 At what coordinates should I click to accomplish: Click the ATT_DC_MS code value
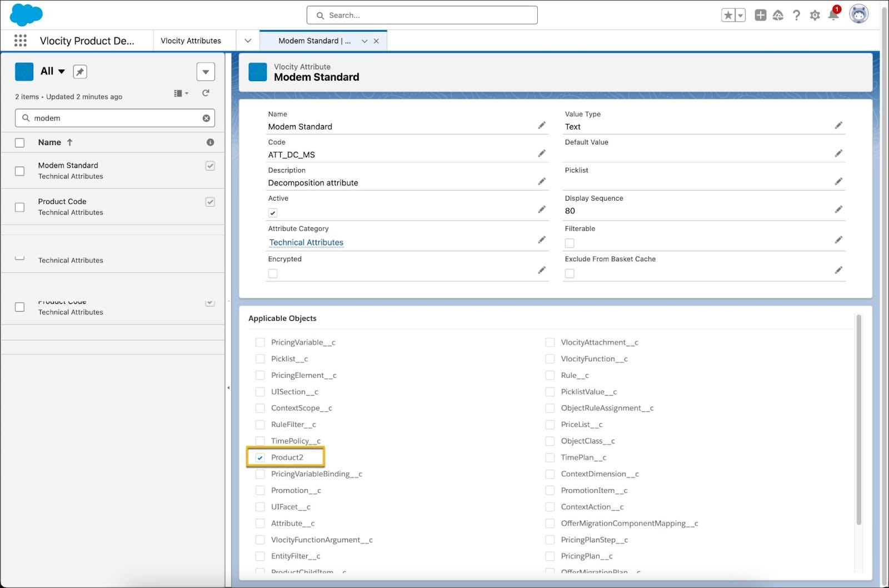coord(292,155)
